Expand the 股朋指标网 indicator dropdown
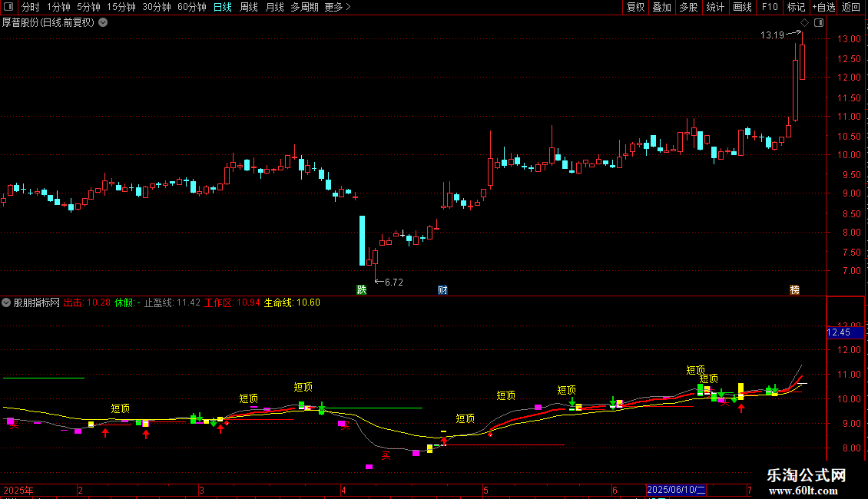 (x=6, y=302)
